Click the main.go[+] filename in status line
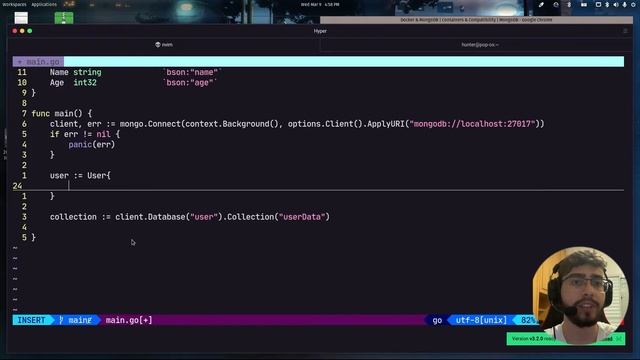This screenshot has height=360, width=640. pyautogui.click(x=129, y=320)
